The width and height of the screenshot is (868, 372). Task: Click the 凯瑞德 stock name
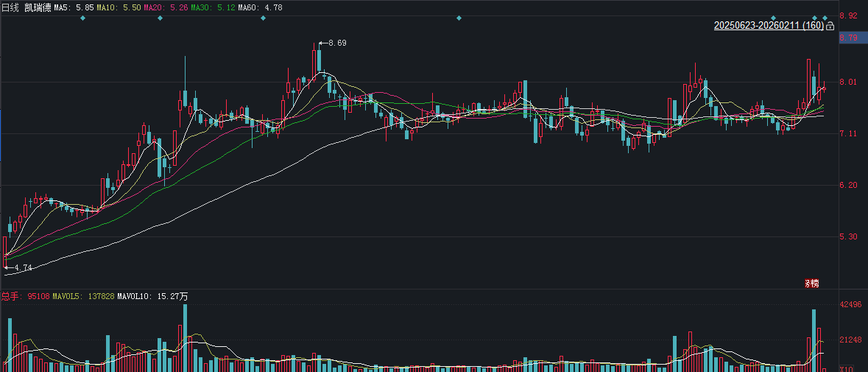point(38,7)
